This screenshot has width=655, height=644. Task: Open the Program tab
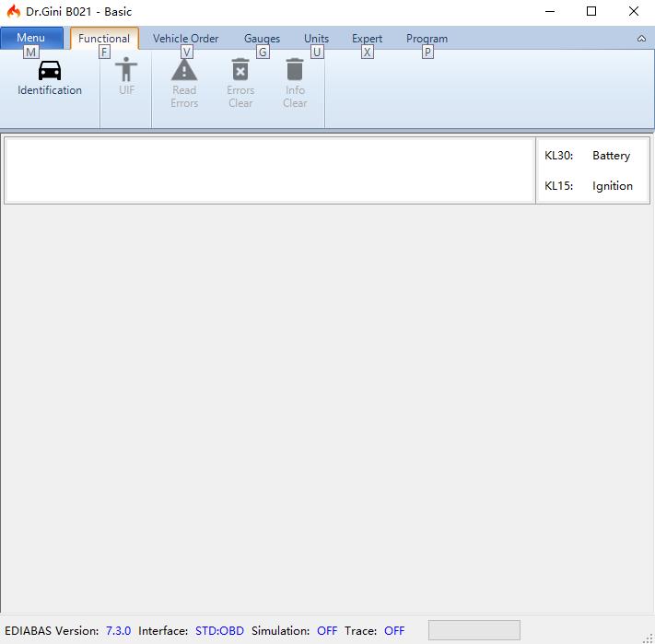(427, 39)
